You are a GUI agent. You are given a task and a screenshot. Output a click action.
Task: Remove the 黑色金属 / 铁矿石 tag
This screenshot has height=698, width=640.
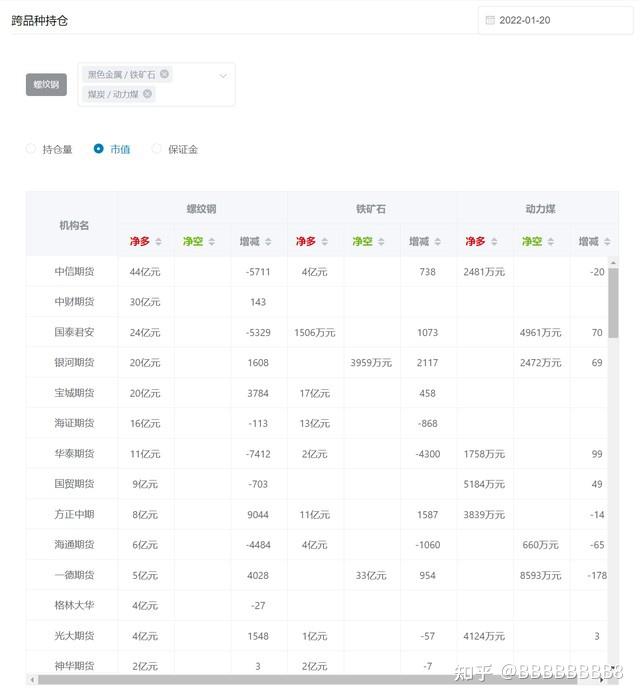click(x=165, y=74)
